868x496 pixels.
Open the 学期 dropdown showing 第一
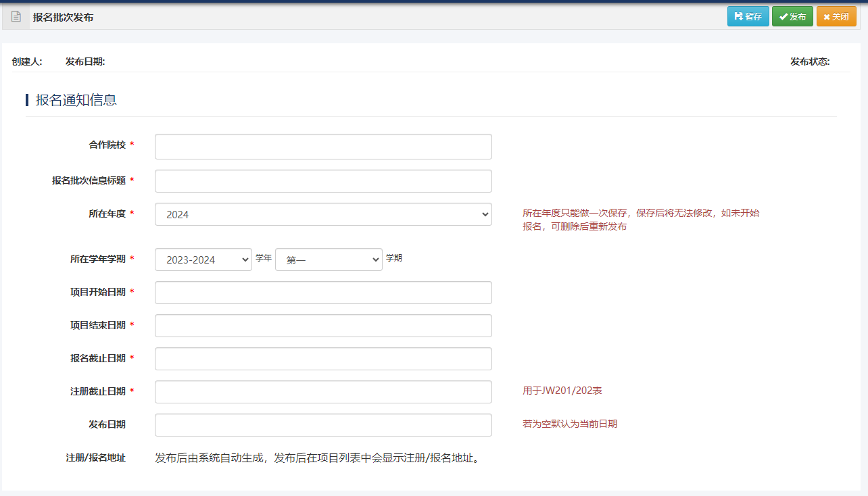point(329,259)
